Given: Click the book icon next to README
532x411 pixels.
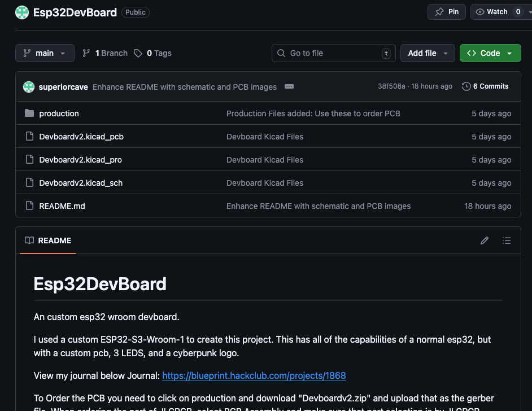Looking at the screenshot, I should coord(29,241).
